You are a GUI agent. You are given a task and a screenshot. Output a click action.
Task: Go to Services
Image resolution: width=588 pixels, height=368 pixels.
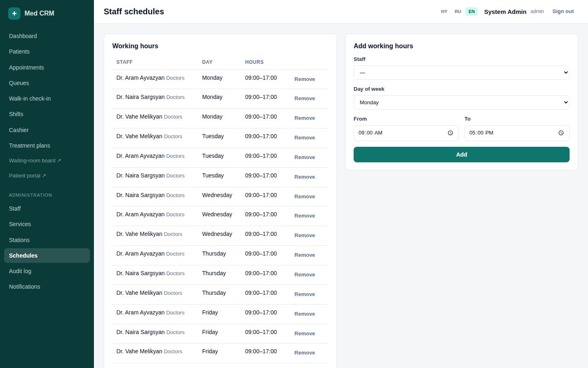tap(47, 224)
